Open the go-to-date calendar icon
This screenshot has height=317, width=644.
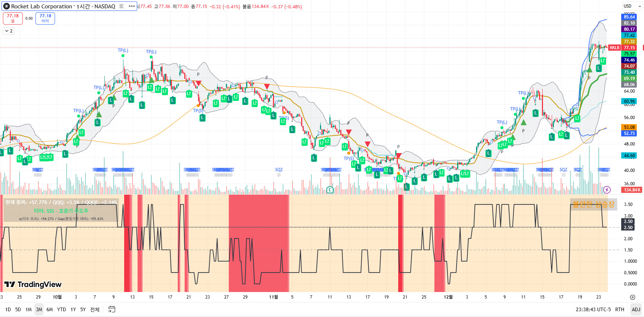[112, 309]
